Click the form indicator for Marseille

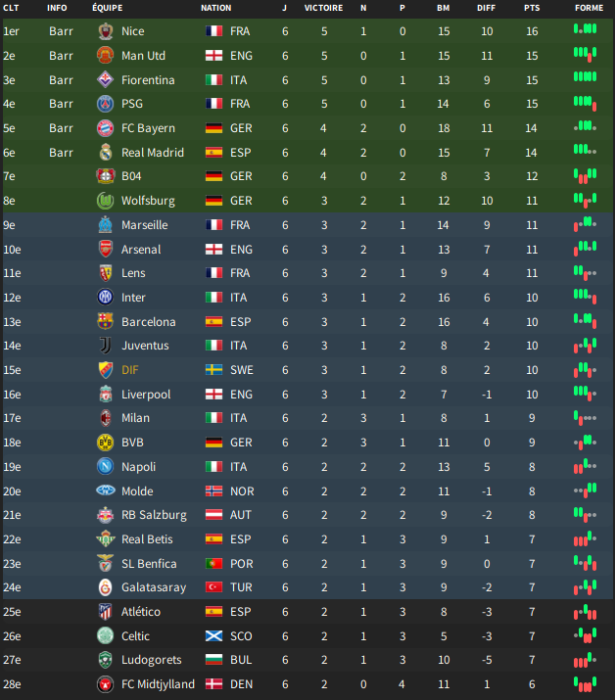585,224
